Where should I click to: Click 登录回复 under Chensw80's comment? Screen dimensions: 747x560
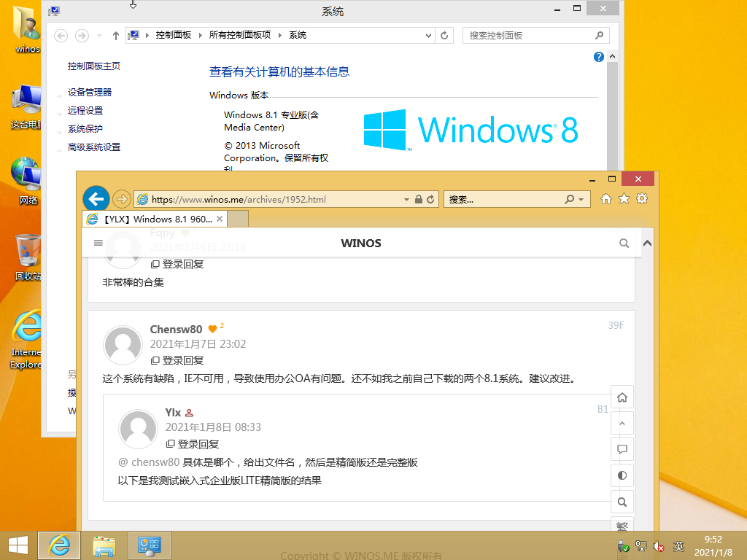pos(177,360)
